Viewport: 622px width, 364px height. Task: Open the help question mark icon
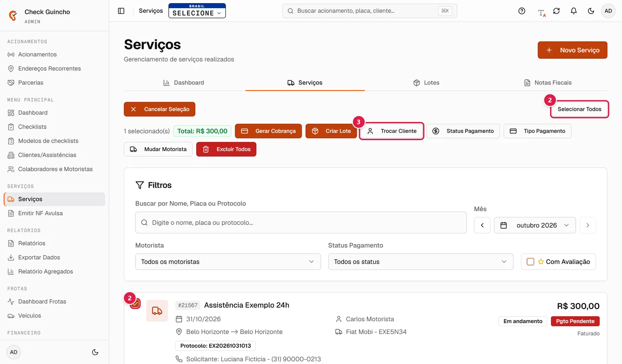coord(522,11)
